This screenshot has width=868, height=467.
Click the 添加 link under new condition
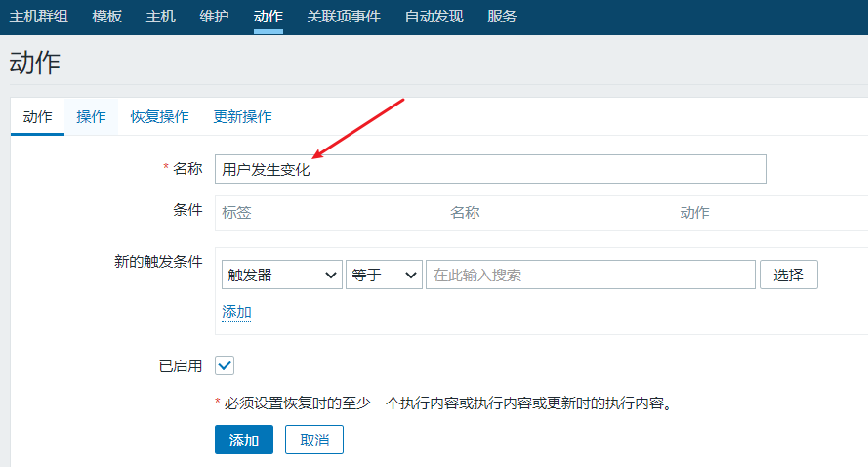236,312
